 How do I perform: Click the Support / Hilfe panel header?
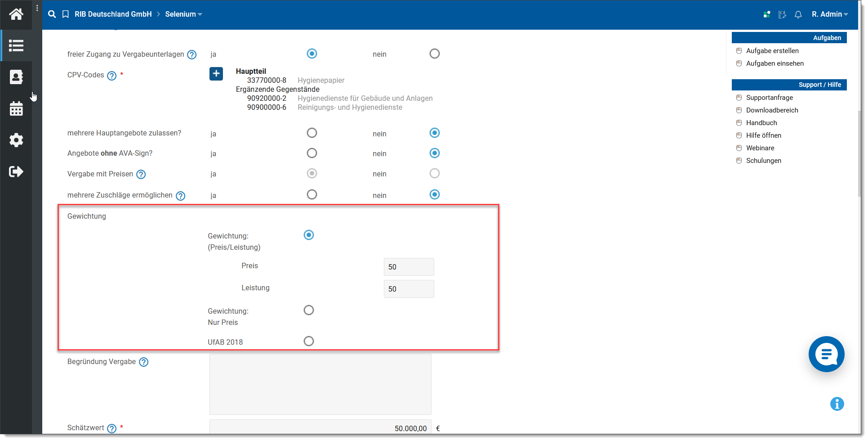[789, 85]
